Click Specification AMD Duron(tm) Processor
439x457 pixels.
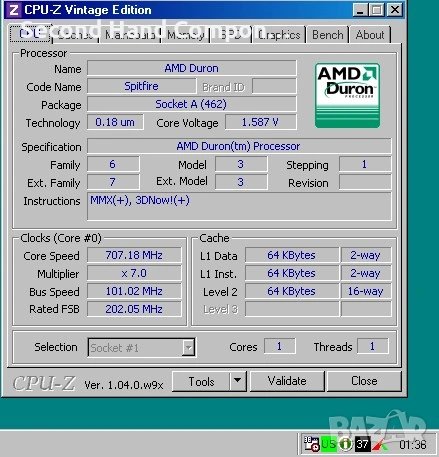tap(239, 146)
